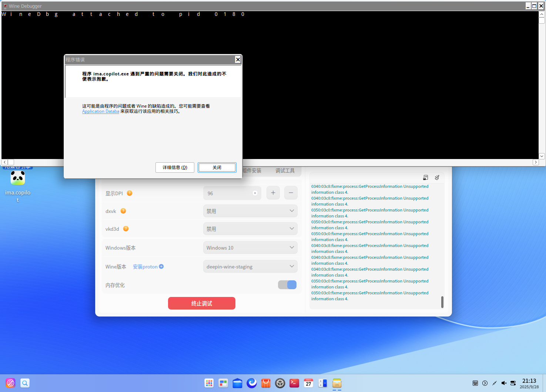Open the calculator dock icon
The height and width of the screenshot is (392, 546).
tap(323, 383)
